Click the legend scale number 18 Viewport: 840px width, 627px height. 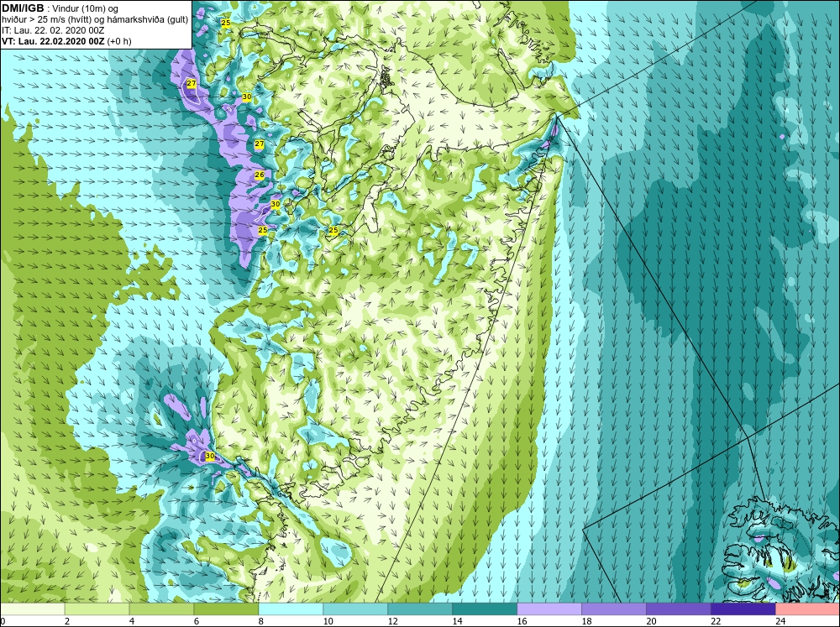pos(586,621)
